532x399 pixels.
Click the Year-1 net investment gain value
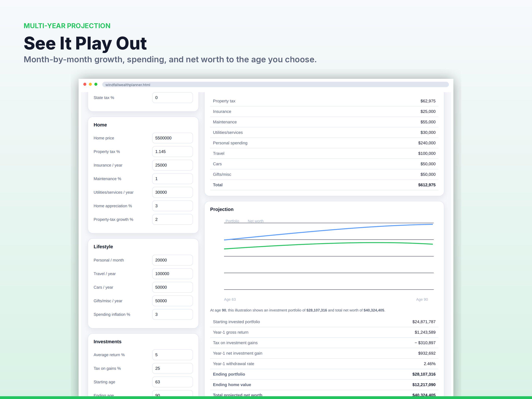pyautogui.click(x=427, y=353)
